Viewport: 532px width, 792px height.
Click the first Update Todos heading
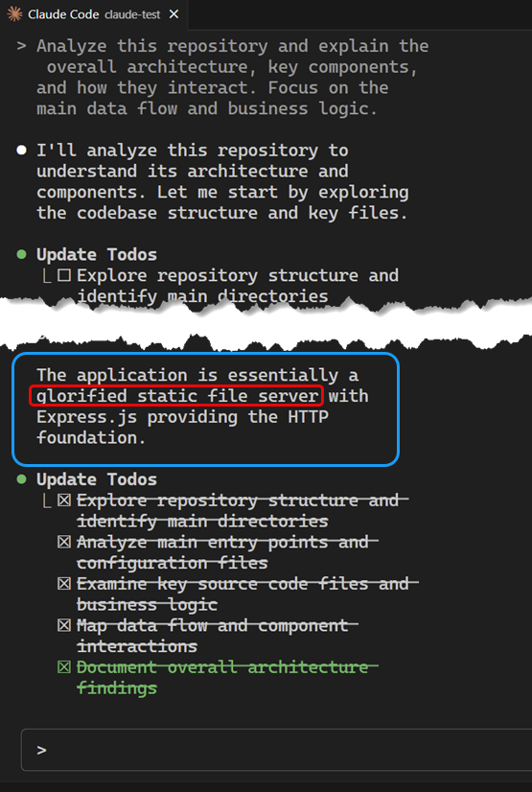pos(97,254)
